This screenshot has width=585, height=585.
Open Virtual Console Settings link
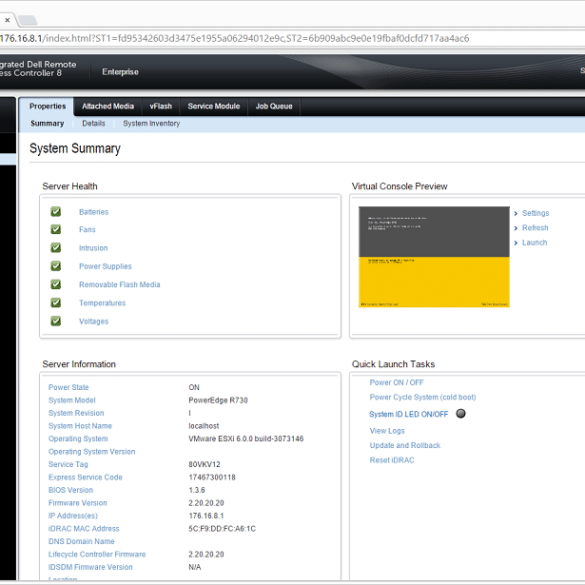(535, 213)
